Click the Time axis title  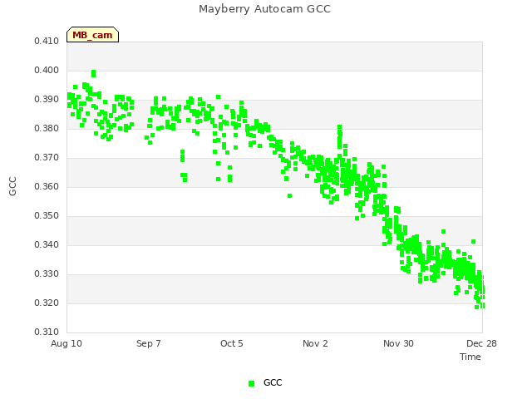(470, 357)
